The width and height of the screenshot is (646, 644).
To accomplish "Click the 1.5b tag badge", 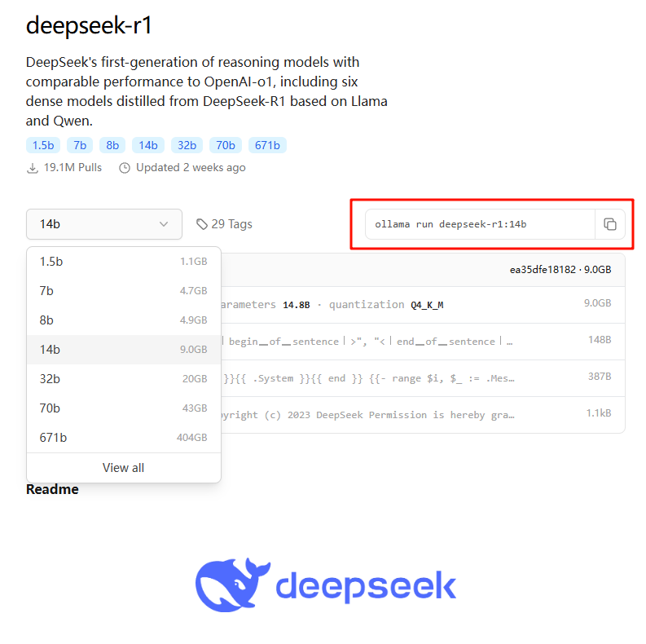I will [x=43, y=145].
